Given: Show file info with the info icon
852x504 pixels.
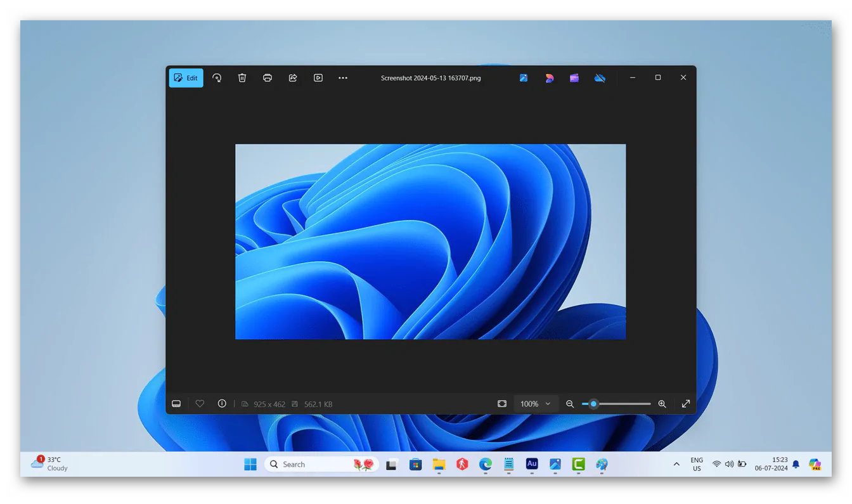Looking at the screenshot, I should click(222, 404).
